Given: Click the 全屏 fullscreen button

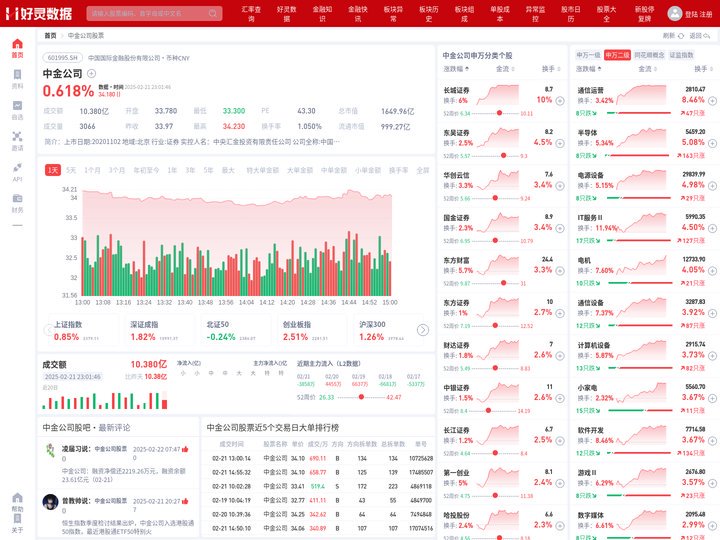Looking at the screenshot, I should tap(422, 170).
